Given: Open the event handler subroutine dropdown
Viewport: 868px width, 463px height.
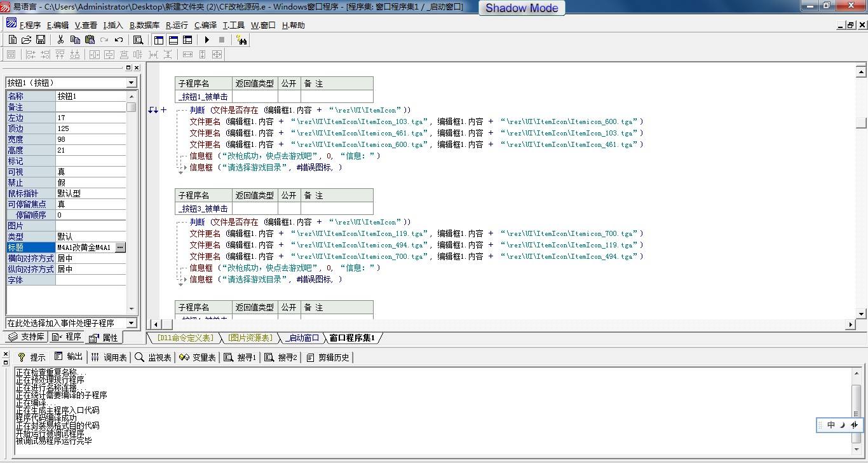Looking at the screenshot, I should coord(132,323).
